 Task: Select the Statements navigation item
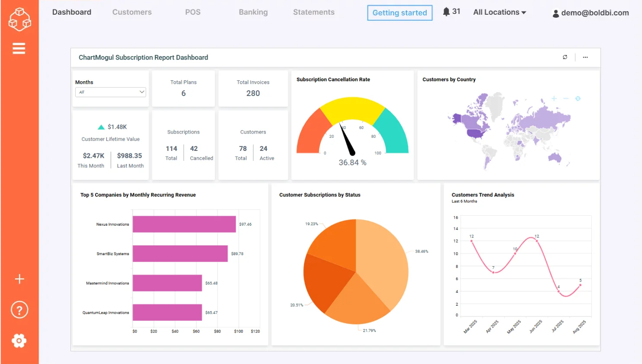click(313, 12)
